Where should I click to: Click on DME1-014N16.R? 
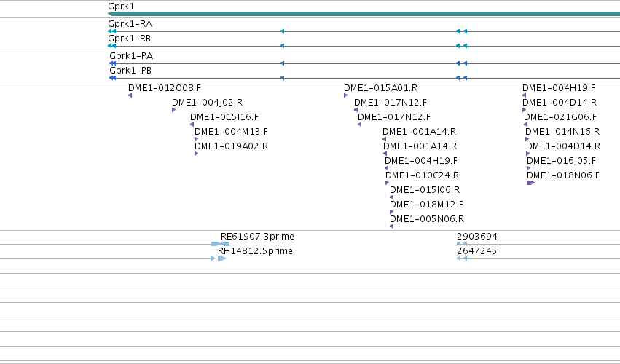562,132
